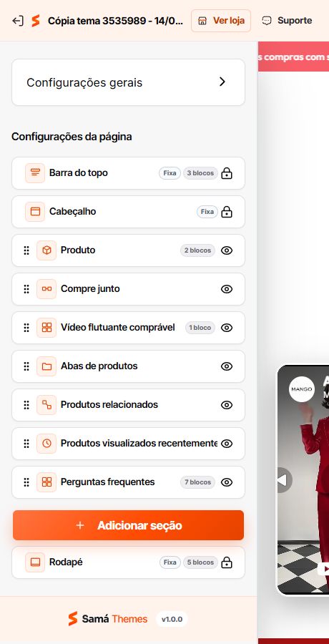The image size is (329, 644).
Task: Click the 5 blocos badge on Rodapé
Action: [200, 562]
